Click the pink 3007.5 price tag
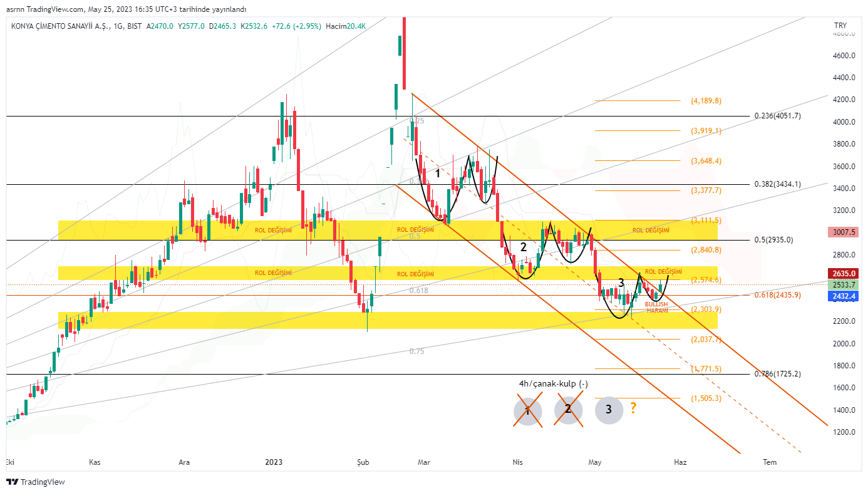The image size is (868, 493). pyautogui.click(x=841, y=232)
